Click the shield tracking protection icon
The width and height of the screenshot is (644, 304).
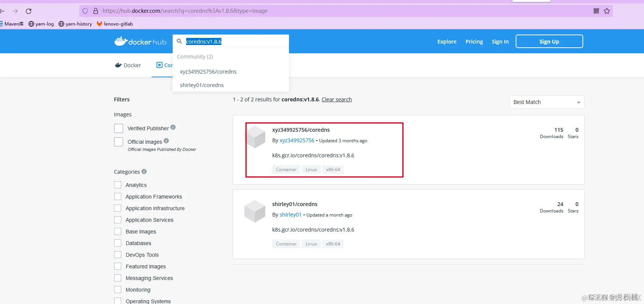point(85,11)
